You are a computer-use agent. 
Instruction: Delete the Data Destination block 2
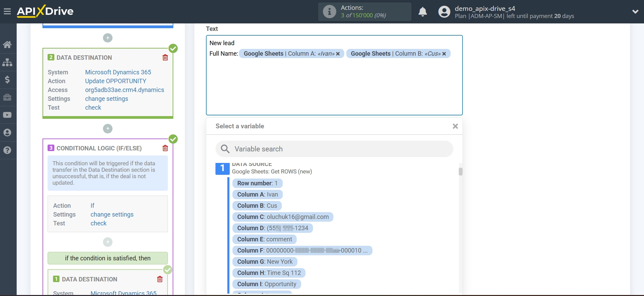click(165, 58)
